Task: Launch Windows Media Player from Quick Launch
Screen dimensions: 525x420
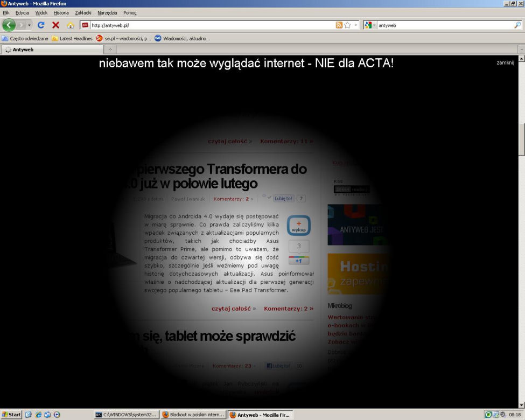Action: click(x=57, y=415)
